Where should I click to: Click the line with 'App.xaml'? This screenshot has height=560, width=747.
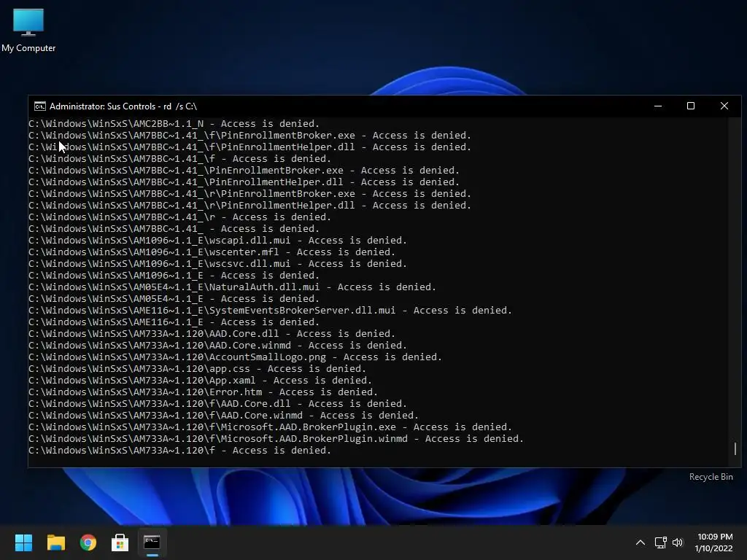pos(200,381)
